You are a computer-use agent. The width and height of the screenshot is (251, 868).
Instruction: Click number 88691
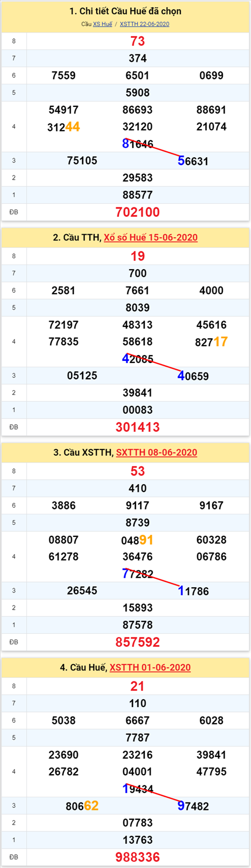[x=211, y=110]
